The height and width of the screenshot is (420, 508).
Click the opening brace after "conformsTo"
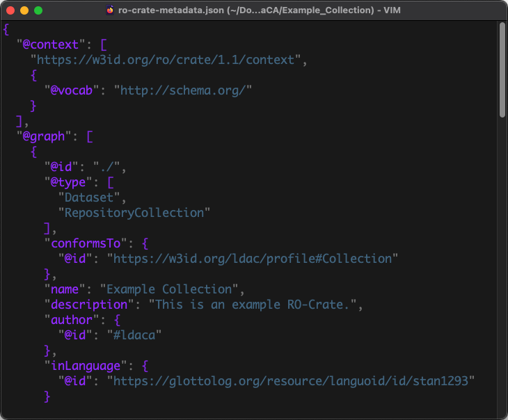(145, 243)
